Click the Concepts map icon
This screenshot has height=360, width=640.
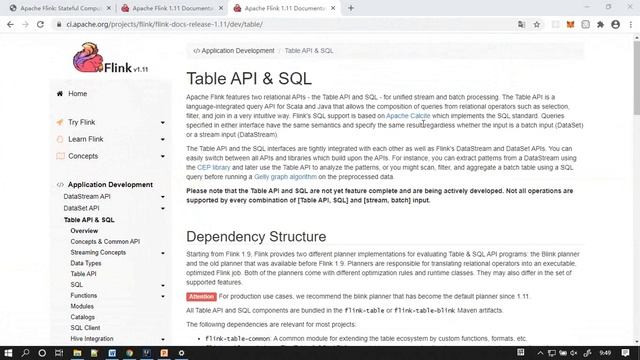pos(60,156)
